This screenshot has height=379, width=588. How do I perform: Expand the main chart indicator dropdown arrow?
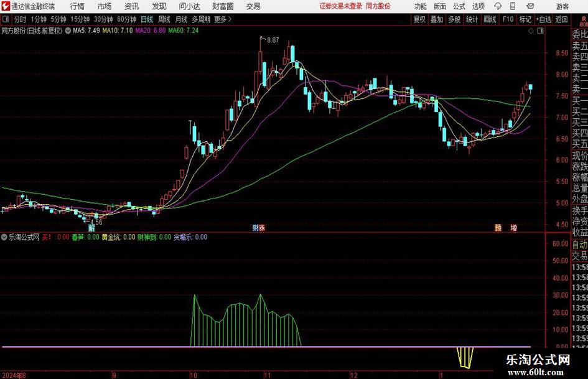click(68, 31)
